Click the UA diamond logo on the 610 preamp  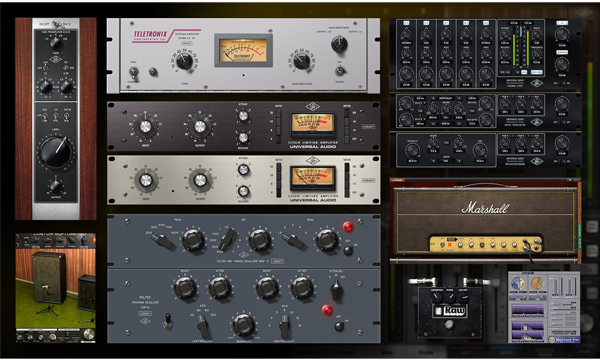coord(56,59)
